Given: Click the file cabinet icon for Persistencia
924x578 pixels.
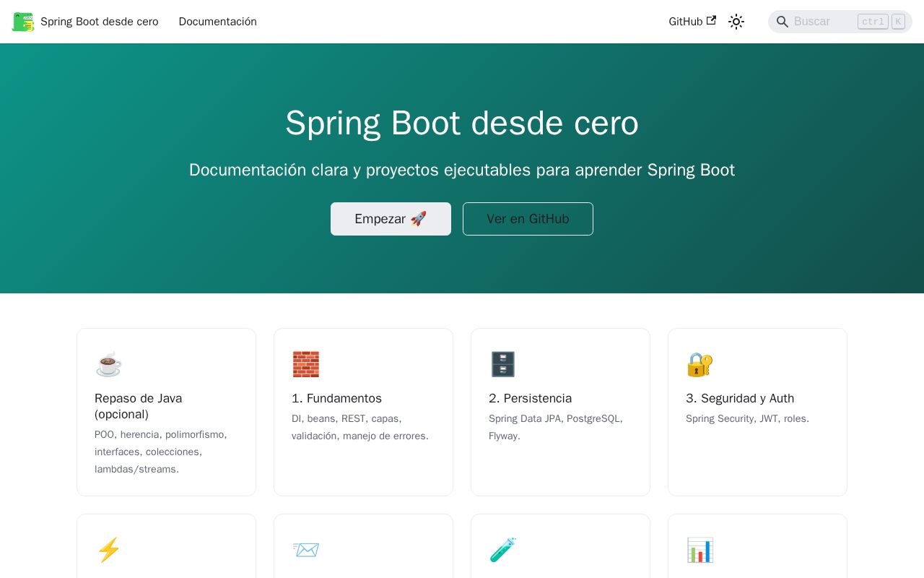Looking at the screenshot, I should click(502, 364).
